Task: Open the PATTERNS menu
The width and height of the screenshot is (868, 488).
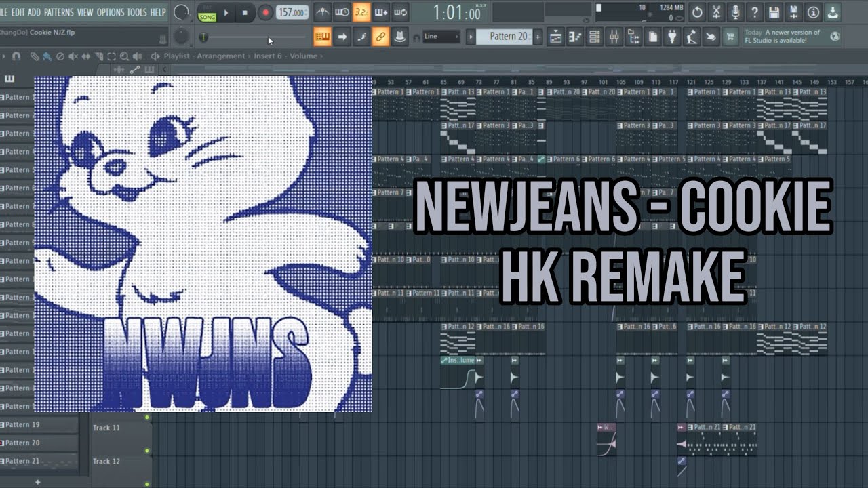Action: point(58,12)
